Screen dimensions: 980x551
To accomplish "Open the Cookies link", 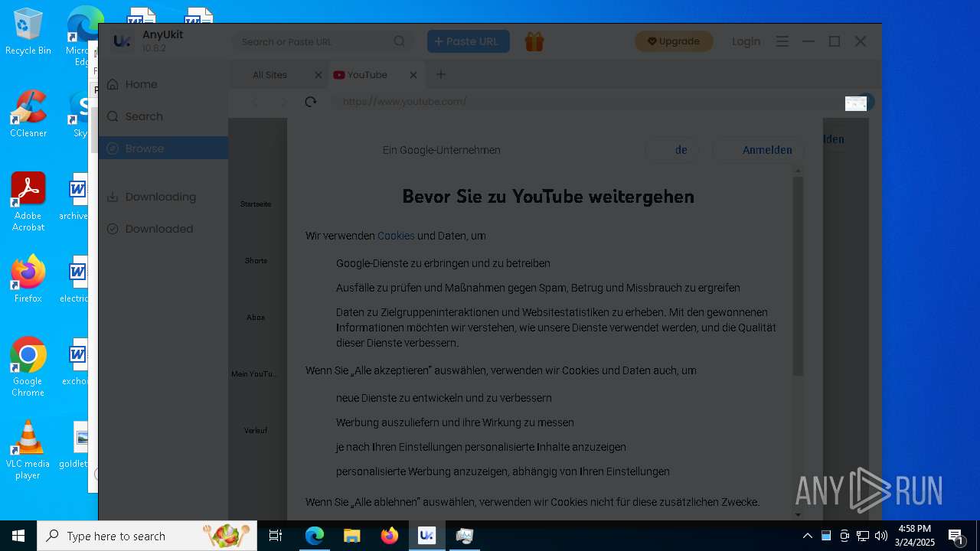I will pos(396,236).
